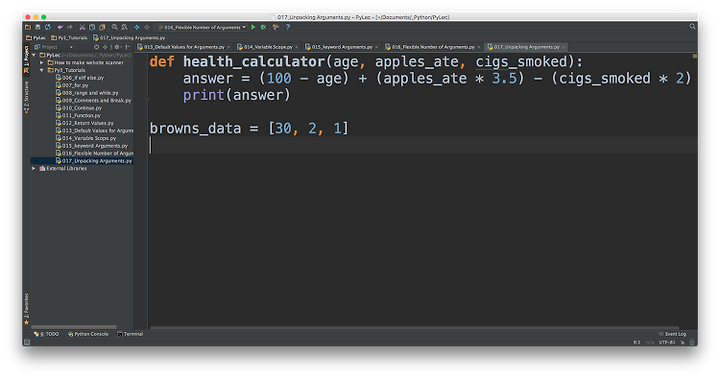The width and height of the screenshot is (720, 378).
Task: Open the TODO tool window
Action: [x=46, y=334]
